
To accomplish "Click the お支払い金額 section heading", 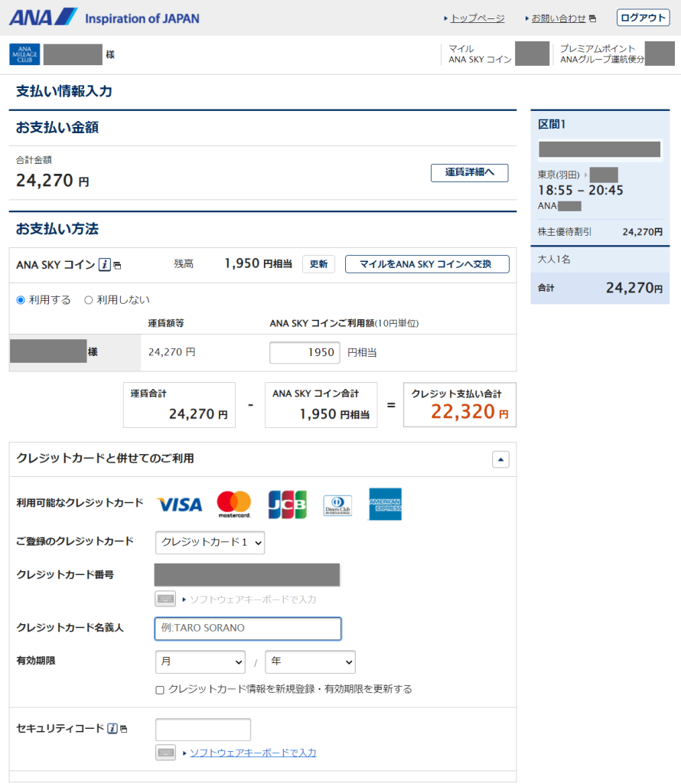I will 57,127.
